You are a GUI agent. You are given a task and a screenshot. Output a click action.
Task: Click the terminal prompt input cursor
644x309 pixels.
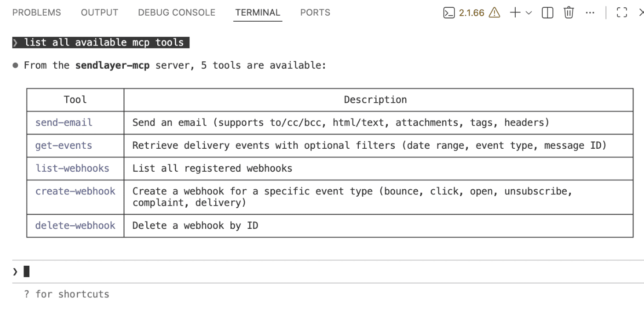[26, 271]
